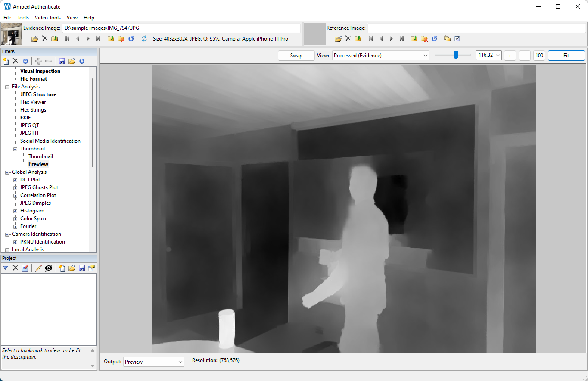Save the current filter settings to file
Screen dimensions: 588x381
(62, 61)
